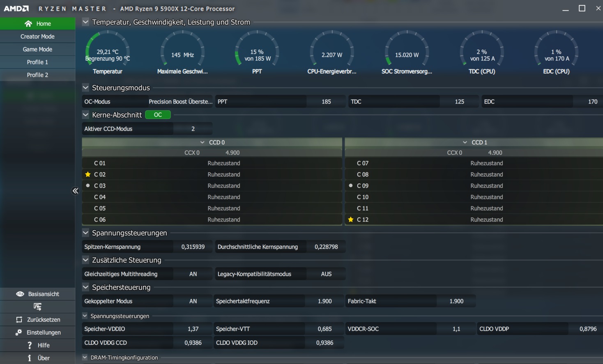Click the Fabric-Takt value 1.900
Screen dimensions: 603x364
click(456, 301)
